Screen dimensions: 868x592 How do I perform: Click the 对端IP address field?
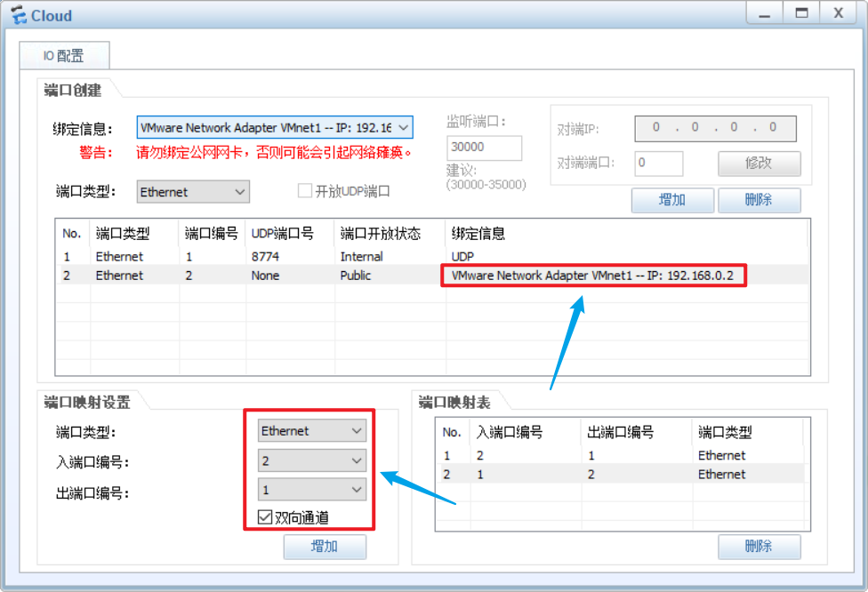[x=715, y=127]
